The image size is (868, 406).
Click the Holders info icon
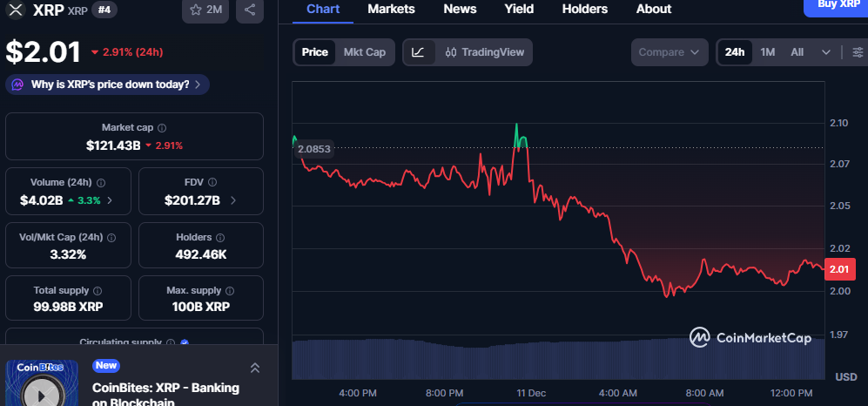221,237
